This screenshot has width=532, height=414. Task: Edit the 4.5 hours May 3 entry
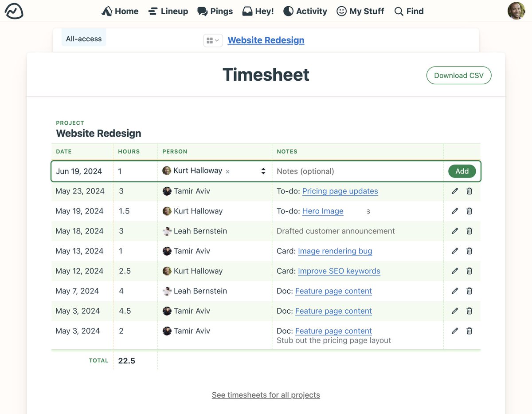[x=455, y=311]
